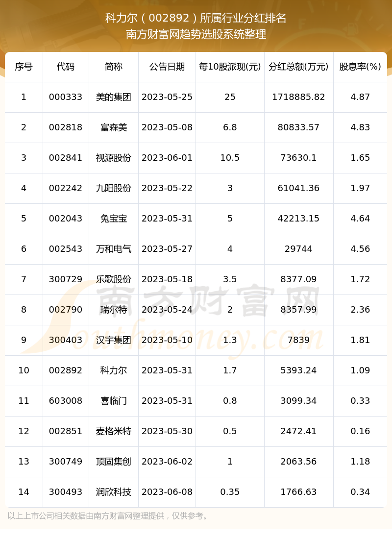Image resolution: width=392 pixels, height=540 pixels.
Task: Select the 汉宇集团 name cell
Action: [x=114, y=340]
